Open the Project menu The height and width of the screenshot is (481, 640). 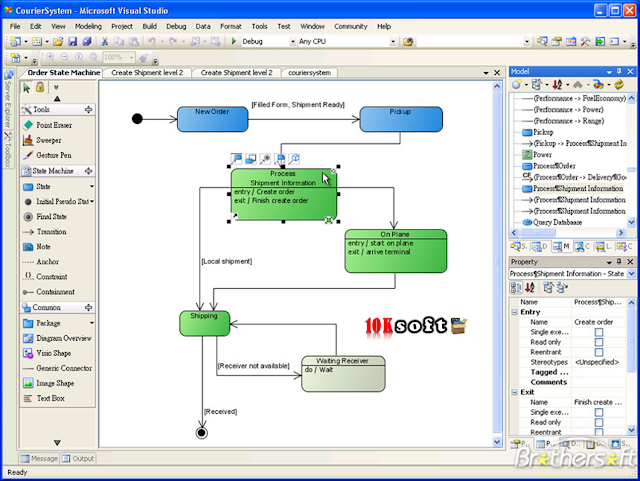[x=122, y=26]
